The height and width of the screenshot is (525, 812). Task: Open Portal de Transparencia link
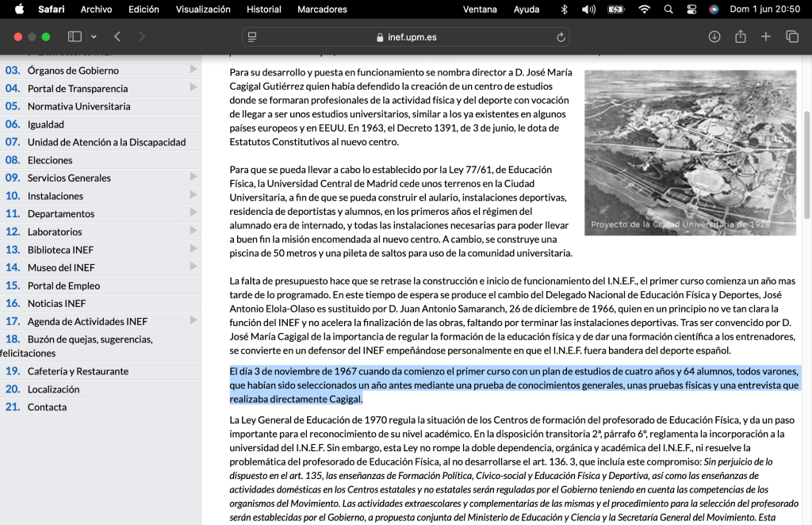[78, 89]
